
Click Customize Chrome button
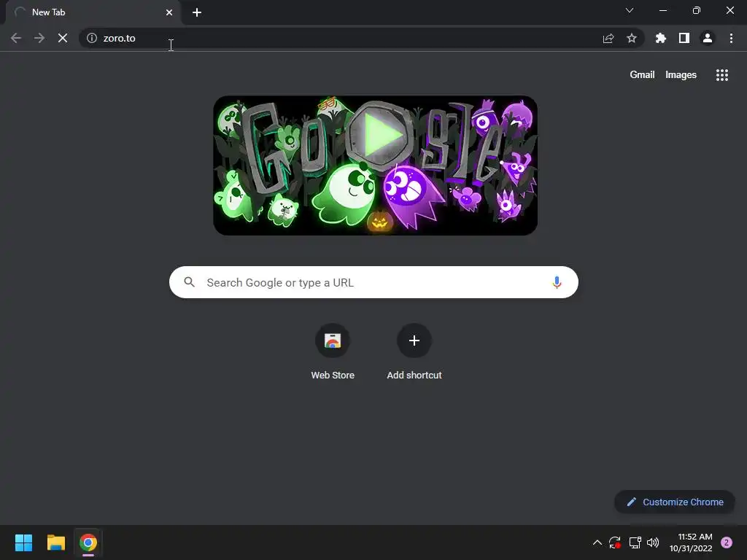[675, 502]
